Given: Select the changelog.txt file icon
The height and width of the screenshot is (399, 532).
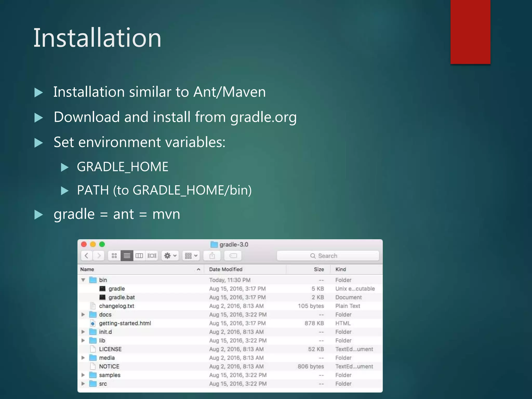Looking at the screenshot, I should tap(93, 306).
